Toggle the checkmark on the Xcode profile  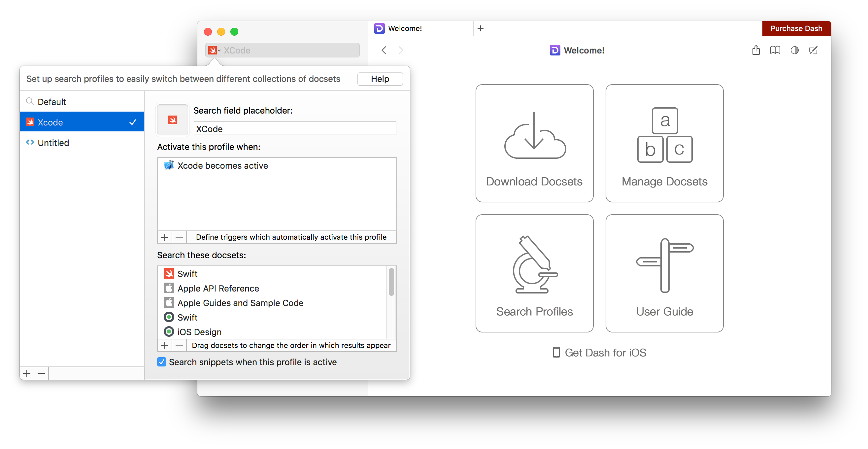click(x=133, y=122)
